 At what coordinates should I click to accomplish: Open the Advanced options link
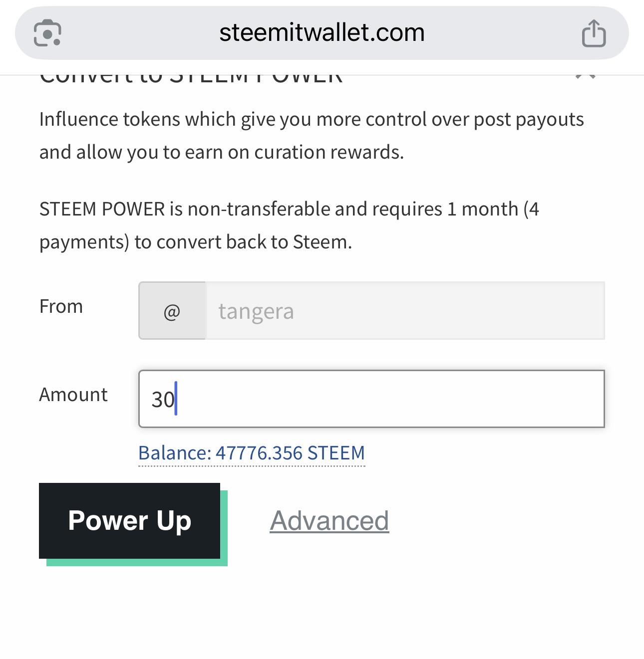tap(329, 521)
